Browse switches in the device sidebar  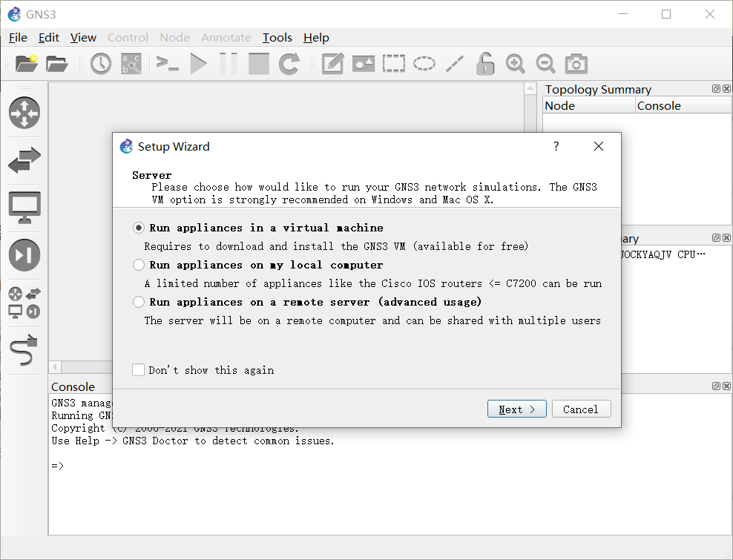click(24, 160)
